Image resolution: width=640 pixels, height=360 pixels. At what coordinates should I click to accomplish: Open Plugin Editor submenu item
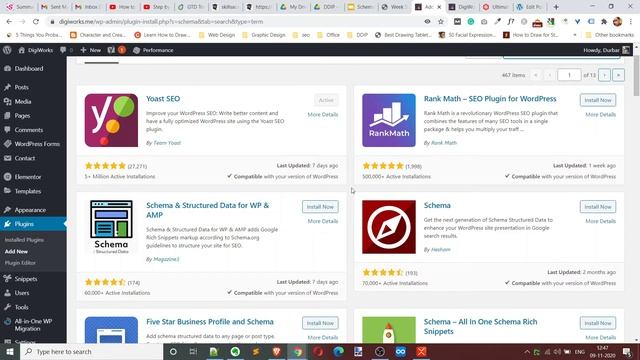(20, 263)
